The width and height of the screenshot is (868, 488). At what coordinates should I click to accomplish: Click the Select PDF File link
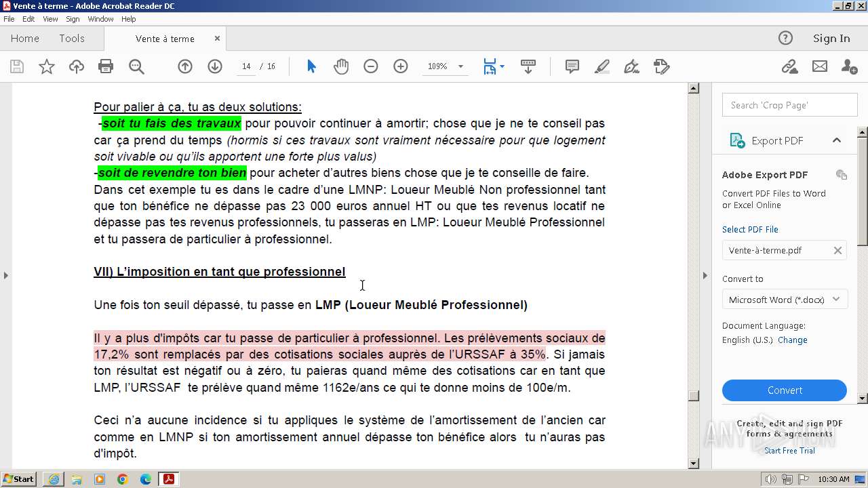tap(750, 229)
